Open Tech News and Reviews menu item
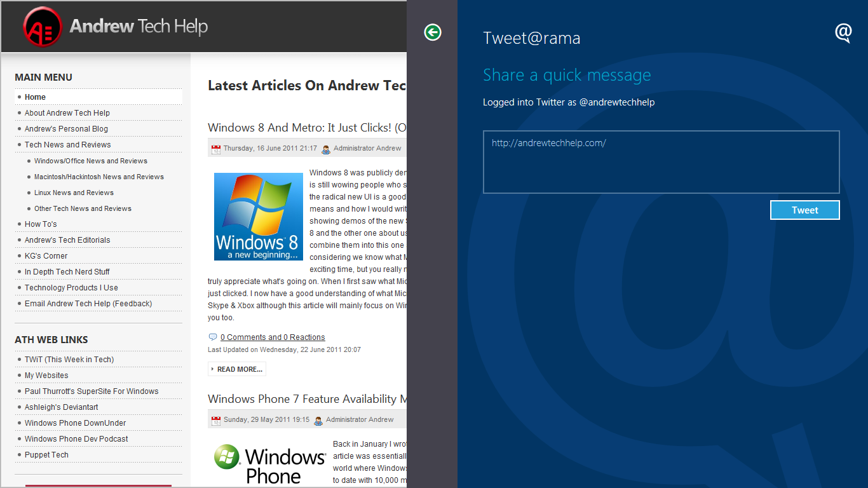The image size is (868, 488). coord(67,145)
